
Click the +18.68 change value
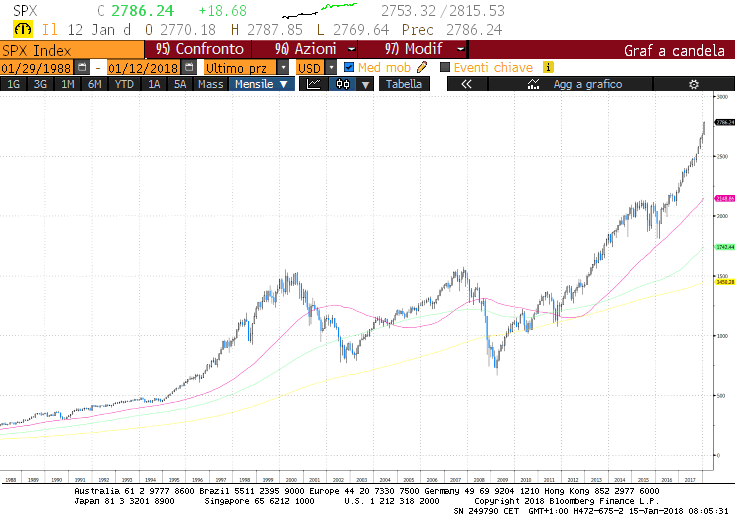222,10
